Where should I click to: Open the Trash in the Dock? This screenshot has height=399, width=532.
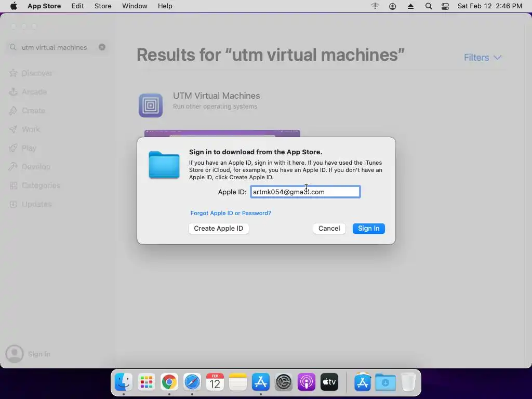pyautogui.click(x=408, y=382)
